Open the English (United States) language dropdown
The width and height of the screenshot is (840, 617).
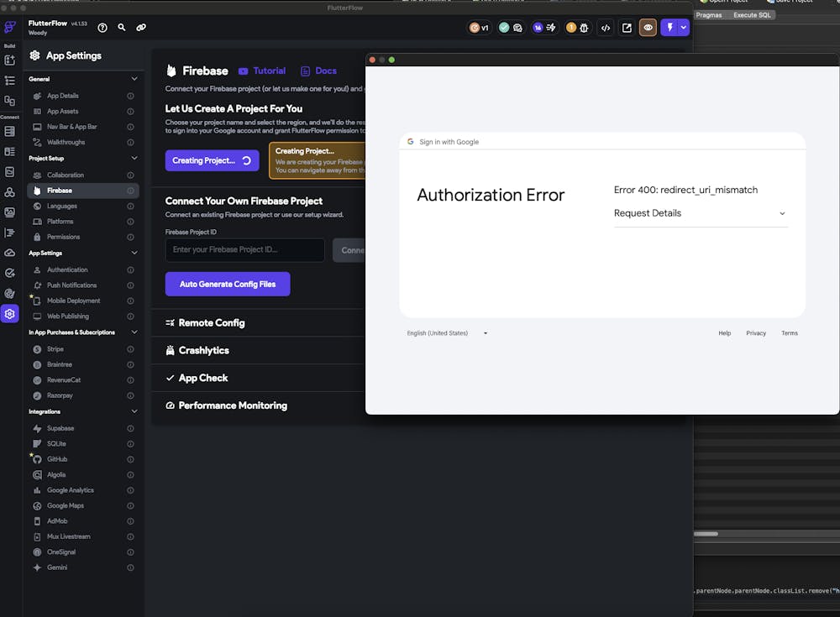point(447,333)
